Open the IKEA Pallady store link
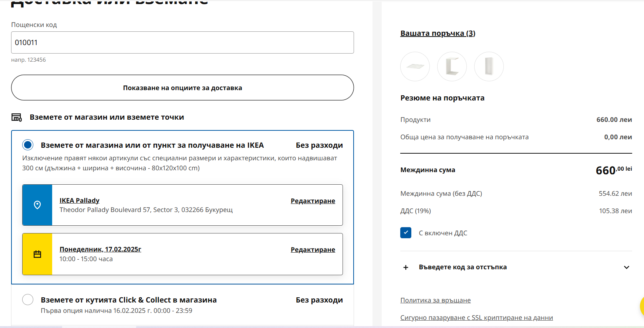 tap(80, 200)
